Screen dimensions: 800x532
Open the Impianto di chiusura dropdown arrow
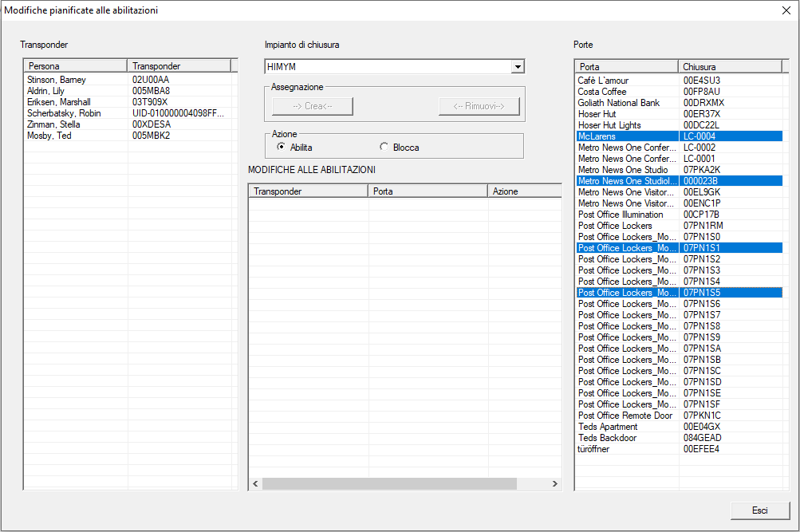pyautogui.click(x=517, y=67)
